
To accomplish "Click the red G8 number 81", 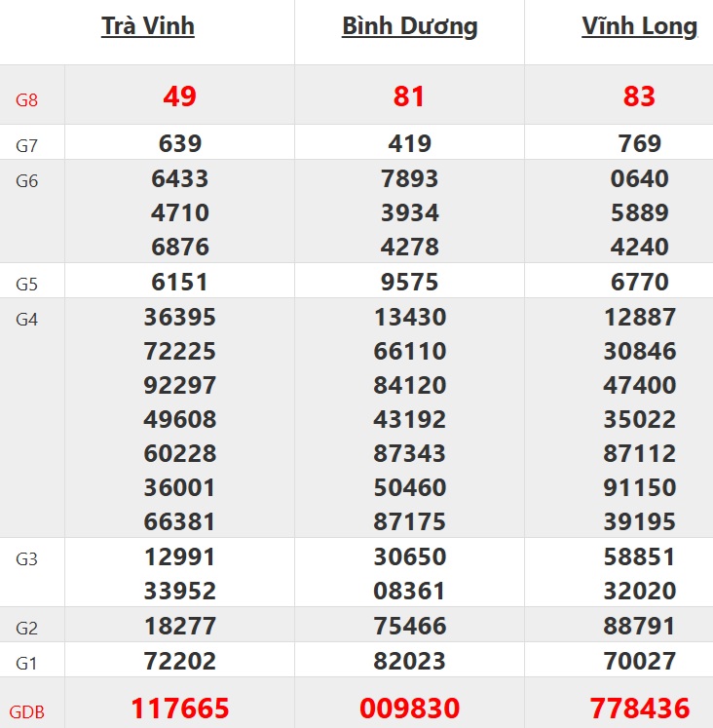I will coord(409,96).
